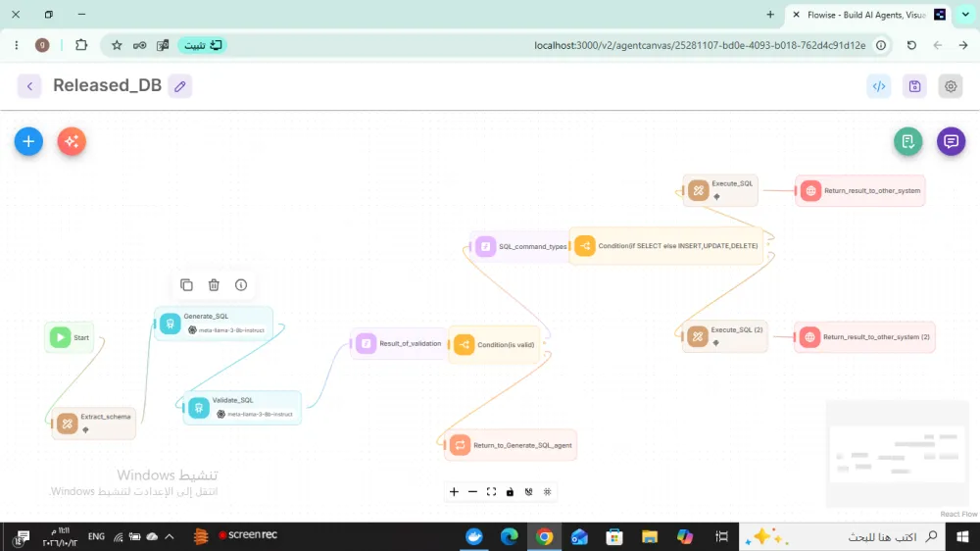Viewport: 980px width, 551px height.
Task: Open the Windows Start menu
Action: [x=962, y=536]
